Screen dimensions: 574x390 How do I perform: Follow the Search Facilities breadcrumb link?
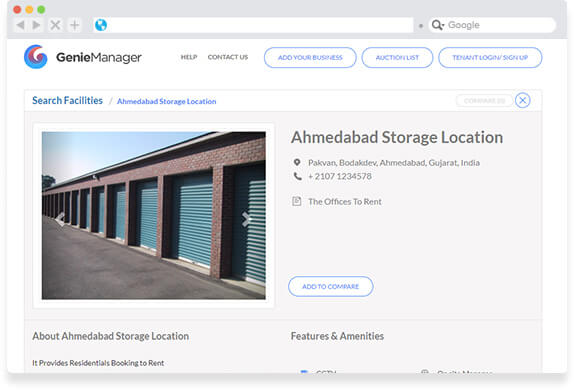[x=67, y=100]
